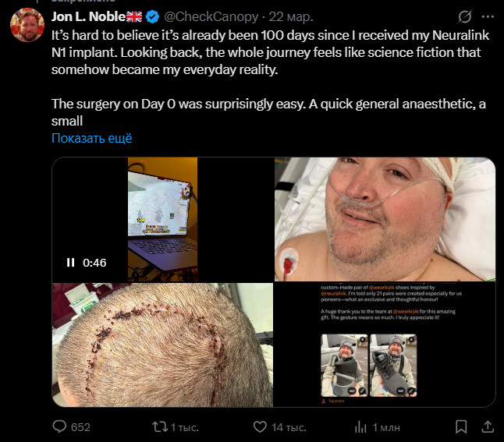
Task: Click the UK flag emoji in name
Action: pos(134,16)
